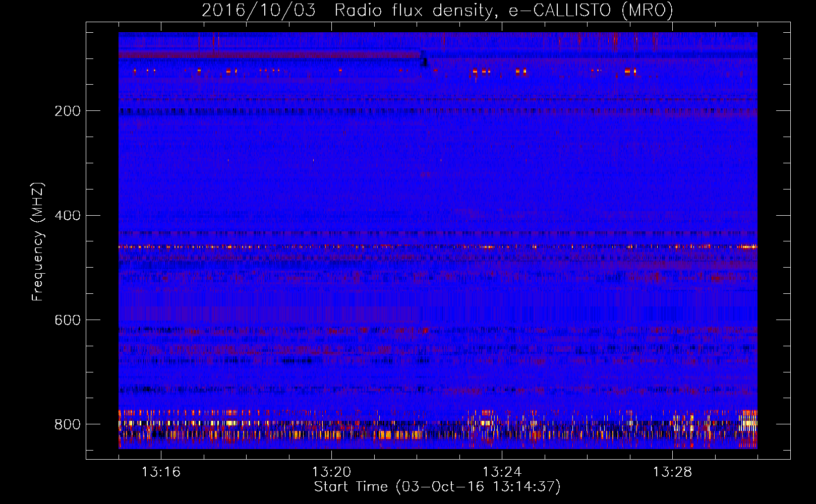
Task: Click the date "2016/10/03" in the title
Action: 259,10
